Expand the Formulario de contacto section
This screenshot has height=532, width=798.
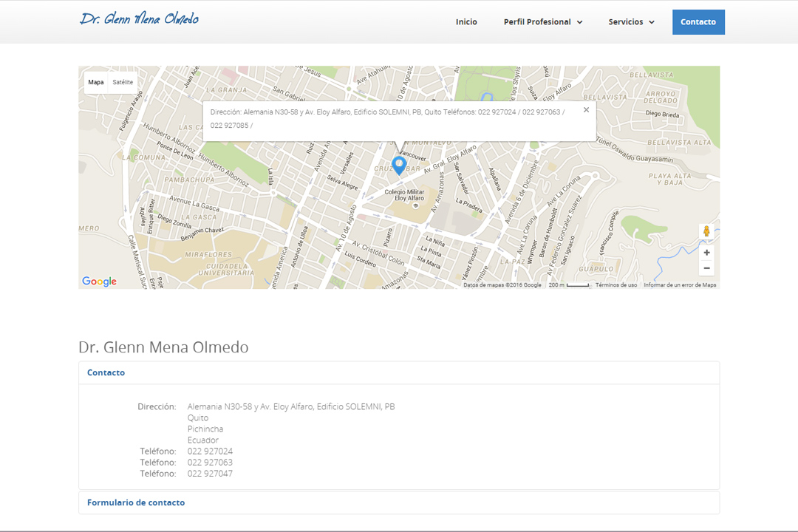136,502
